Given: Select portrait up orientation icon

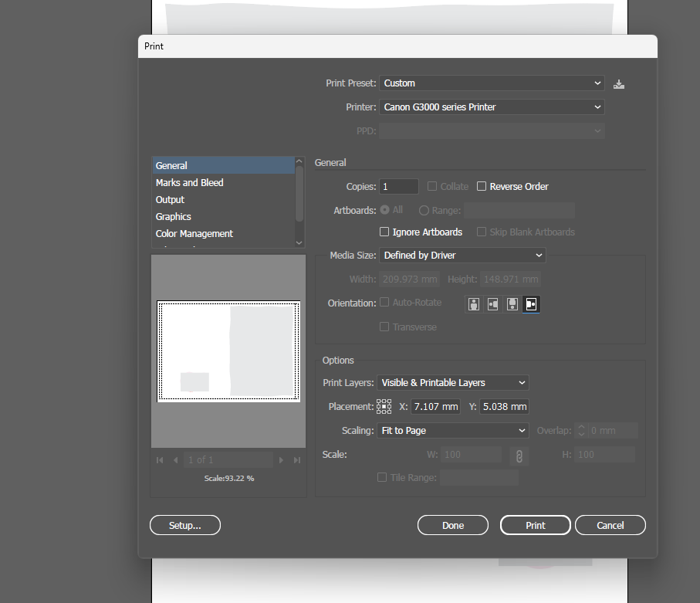Looking at the screenshot, I should click(474, 304).
